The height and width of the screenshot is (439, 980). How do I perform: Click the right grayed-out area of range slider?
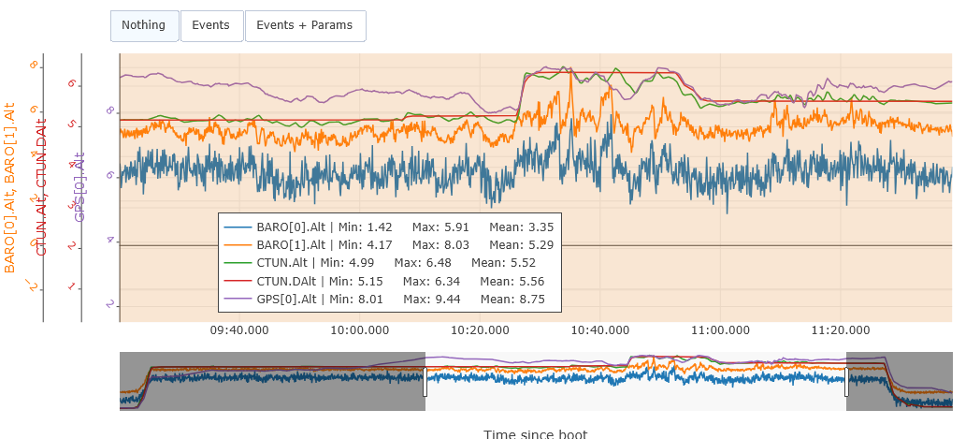pos(900,381)
